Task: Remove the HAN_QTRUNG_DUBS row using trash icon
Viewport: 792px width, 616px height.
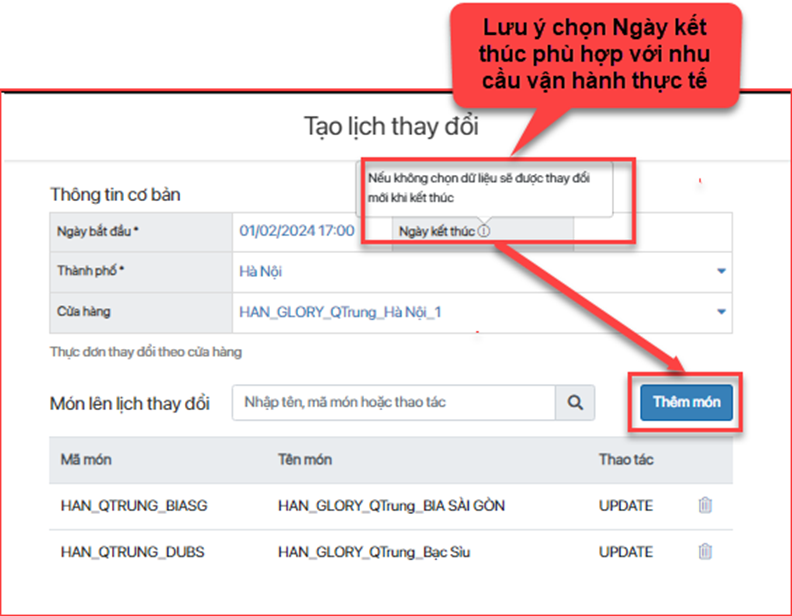Action: click(x=705, y=551)
